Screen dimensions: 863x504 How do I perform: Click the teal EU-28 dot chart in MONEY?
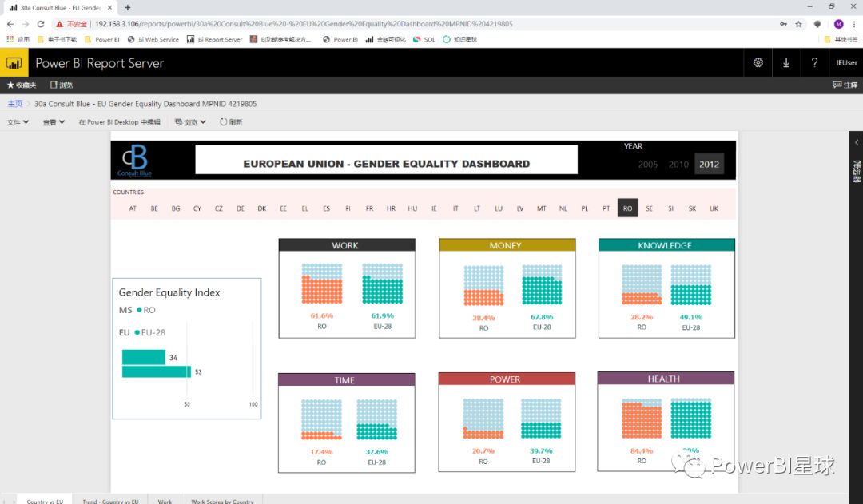click(x=542, y=284)
